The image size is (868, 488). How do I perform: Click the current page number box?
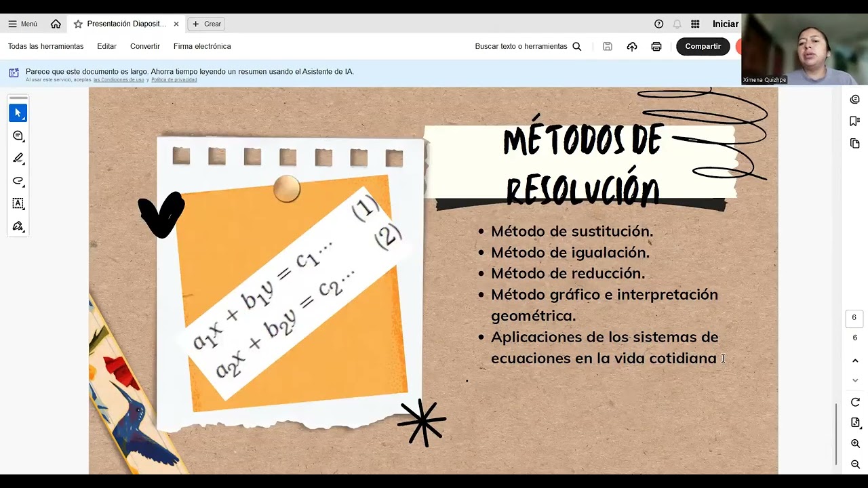click(x=854, y=318)
